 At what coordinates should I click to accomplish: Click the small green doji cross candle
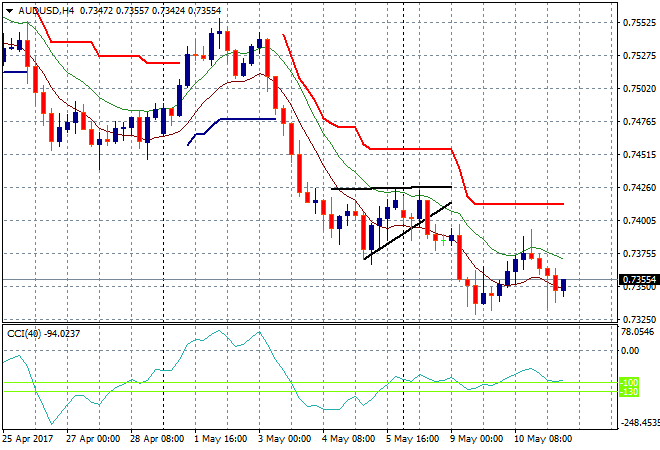click(443, 241)
